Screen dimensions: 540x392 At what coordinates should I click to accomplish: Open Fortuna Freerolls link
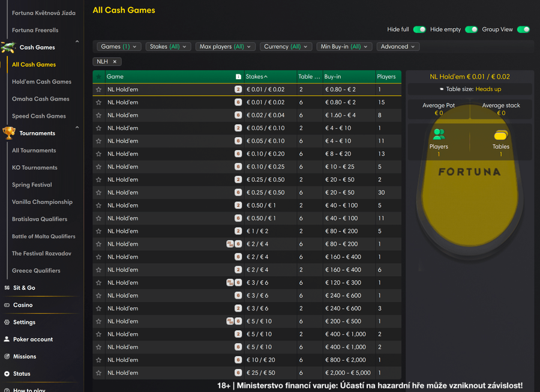click(35, 30)
